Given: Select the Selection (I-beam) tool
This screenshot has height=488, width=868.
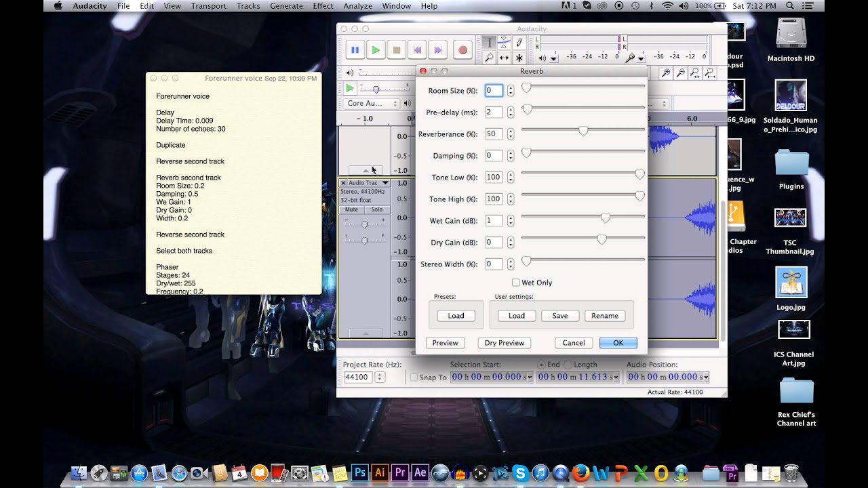Looking at the screenshot, I should pos(489,43).
